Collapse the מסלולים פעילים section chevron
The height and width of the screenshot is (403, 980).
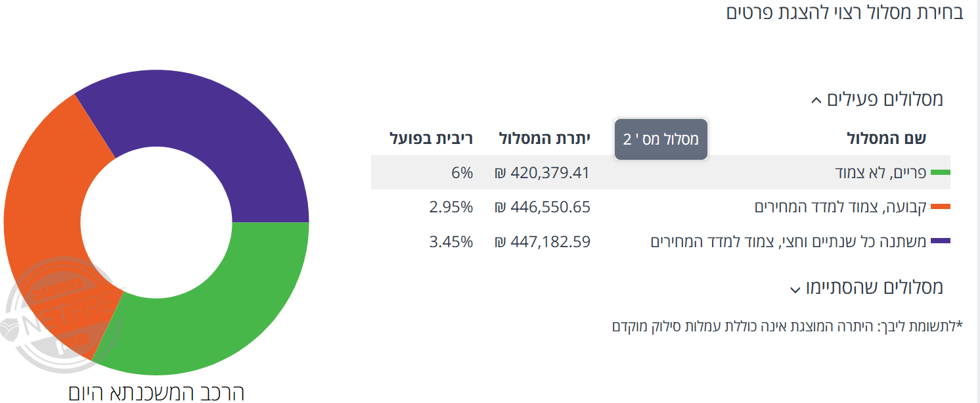[x=816, y=101]
